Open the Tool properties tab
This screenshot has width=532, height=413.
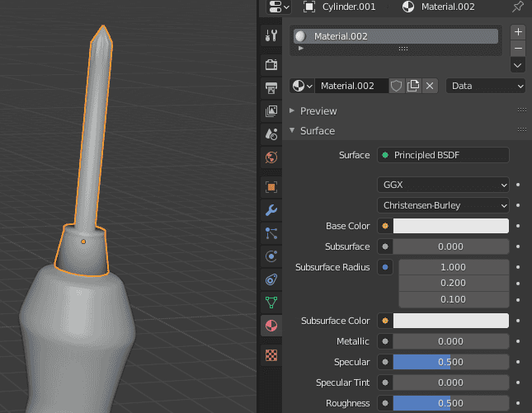tap(271, 35)
